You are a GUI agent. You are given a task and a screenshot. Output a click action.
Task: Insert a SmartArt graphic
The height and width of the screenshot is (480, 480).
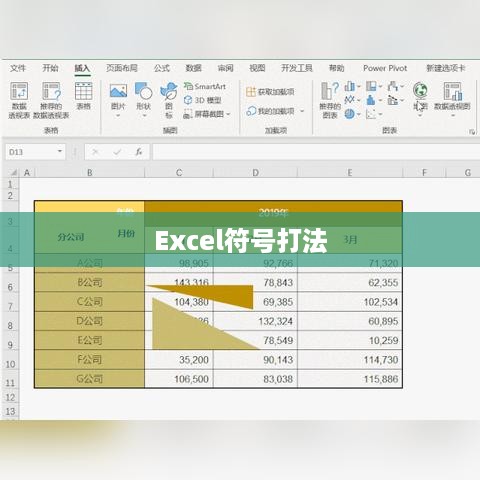tap(205, 86)
